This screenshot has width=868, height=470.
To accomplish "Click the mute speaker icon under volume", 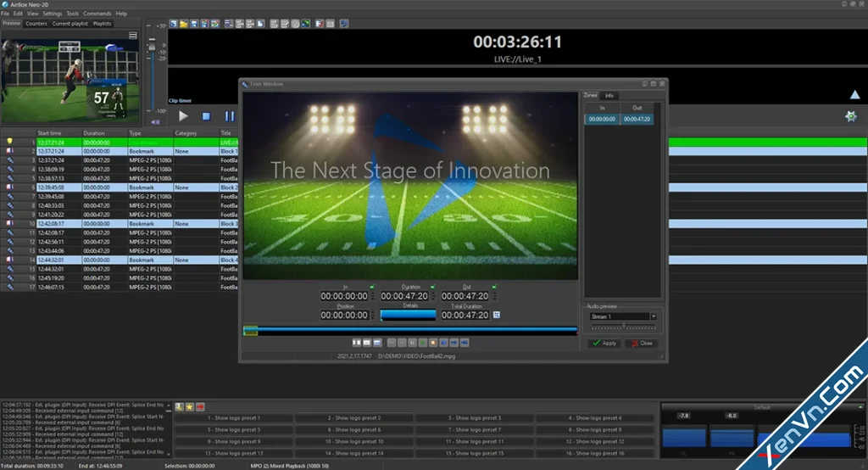I will 156,122.
